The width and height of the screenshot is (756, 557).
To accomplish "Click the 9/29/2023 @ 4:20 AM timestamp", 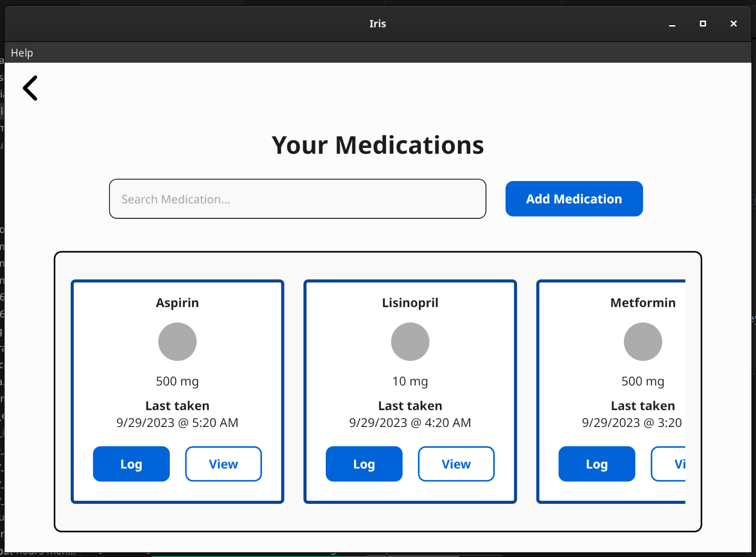I will pos(410,423).
